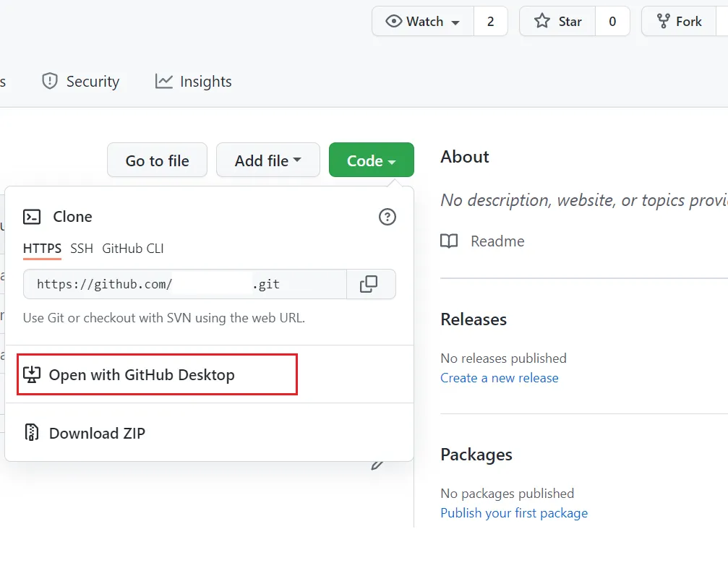Click the Readme book icon
Viewport: 728px width, 576px height.
(449, 241)
